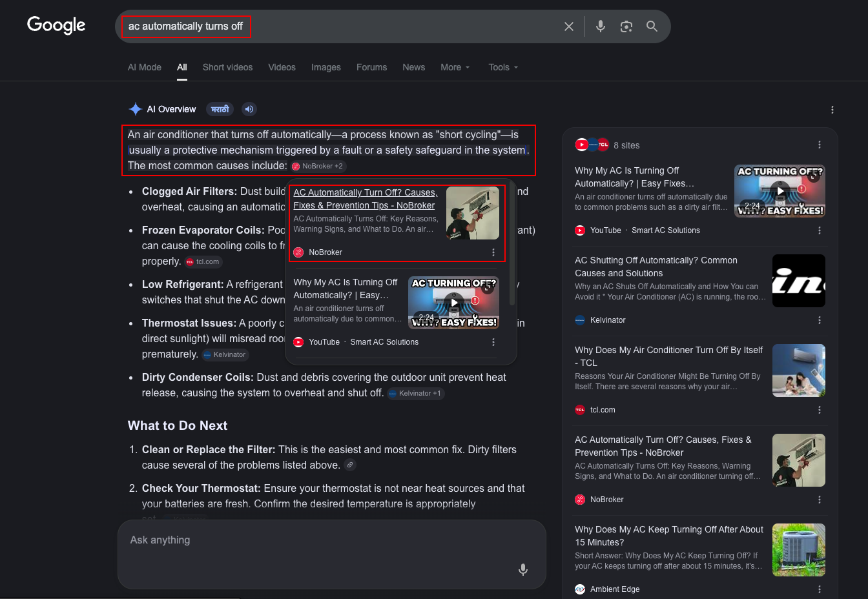Select the All results tab
This screenshot has height=599, width=868.
(182, 67)
